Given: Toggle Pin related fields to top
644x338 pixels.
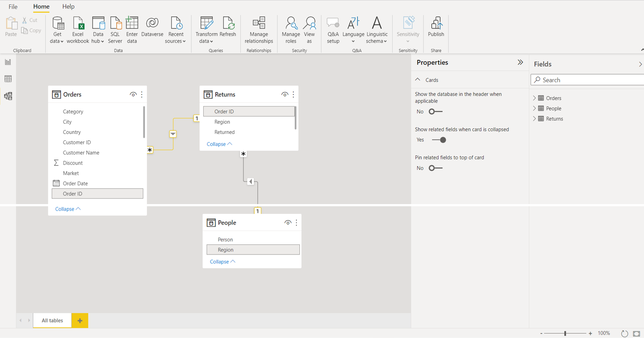Looking at the screenshot, I should (436, 168).
